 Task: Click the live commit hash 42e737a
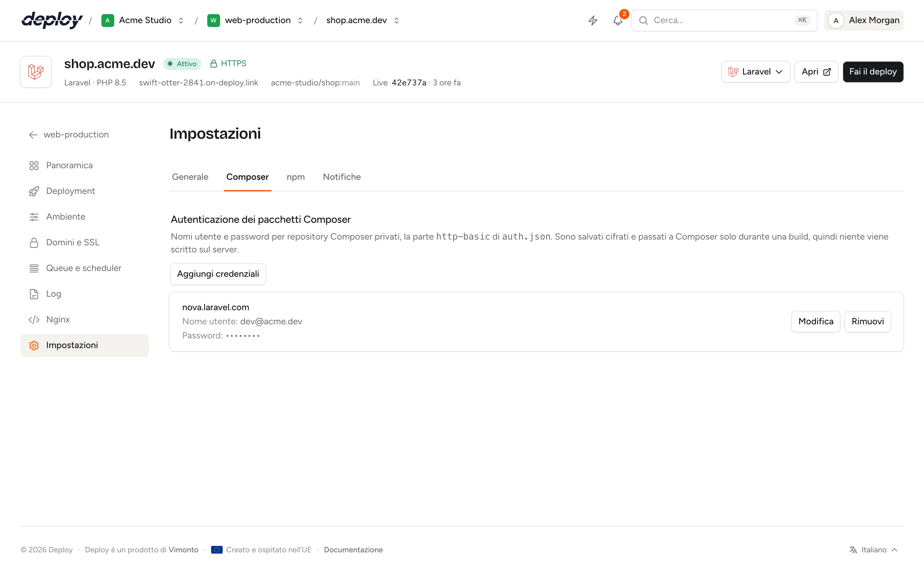tap(408, 83)
